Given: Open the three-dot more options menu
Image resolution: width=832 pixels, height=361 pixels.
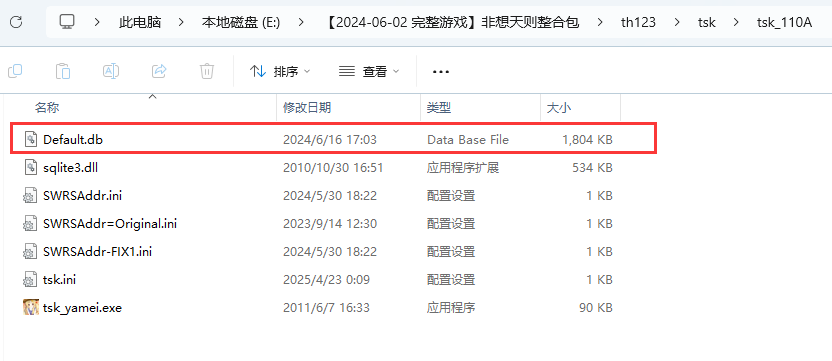Looking at the screenshot, I should (441, 72).
